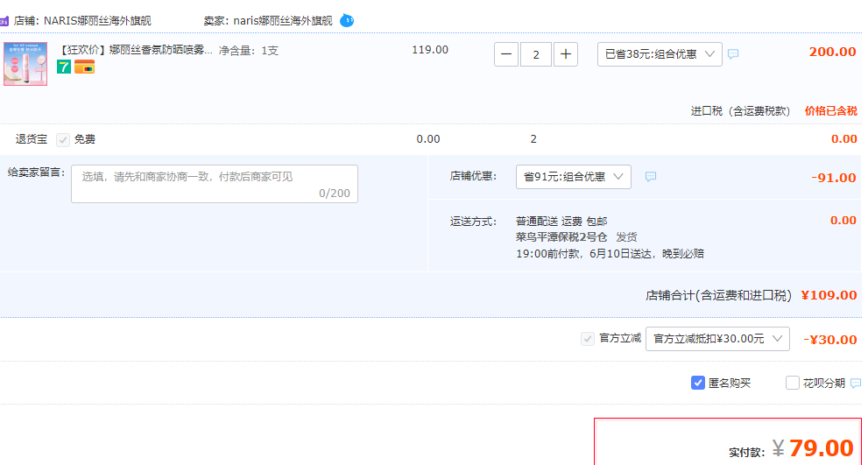Click the 普通配送 运费 包邮 text
Image resolution: width=868 pixels, height=465 pixels.
point(561,222)
